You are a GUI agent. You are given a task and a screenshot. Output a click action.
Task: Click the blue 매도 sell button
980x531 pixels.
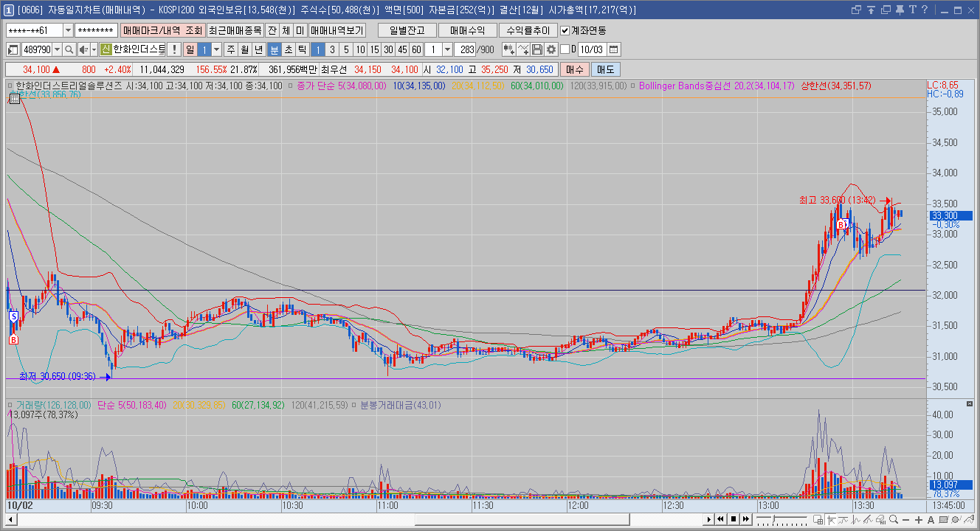click(x=605, y=69)
